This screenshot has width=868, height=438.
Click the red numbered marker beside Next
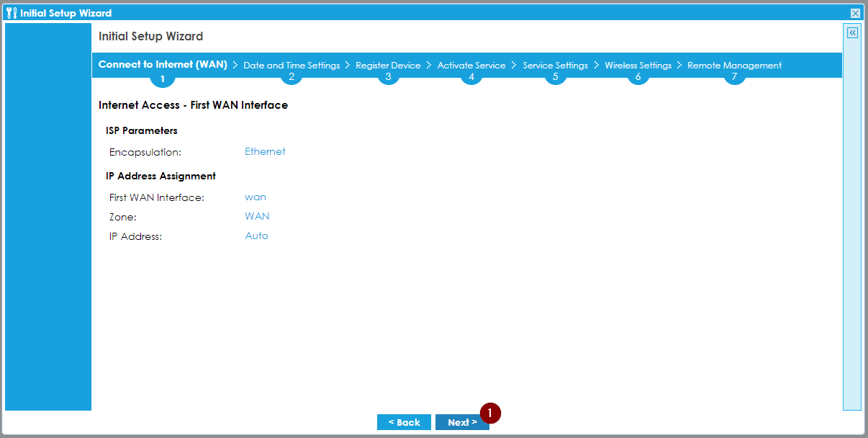(490, 414)
